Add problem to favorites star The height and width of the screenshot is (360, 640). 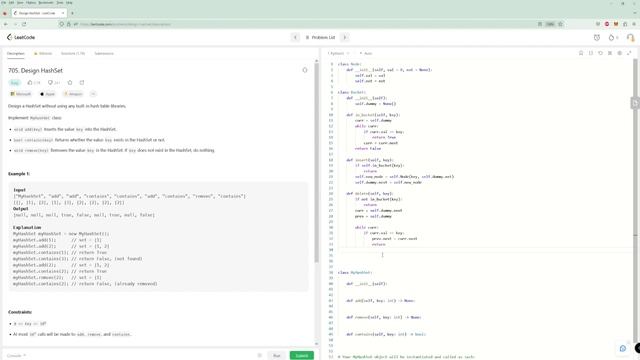(70, 82)
